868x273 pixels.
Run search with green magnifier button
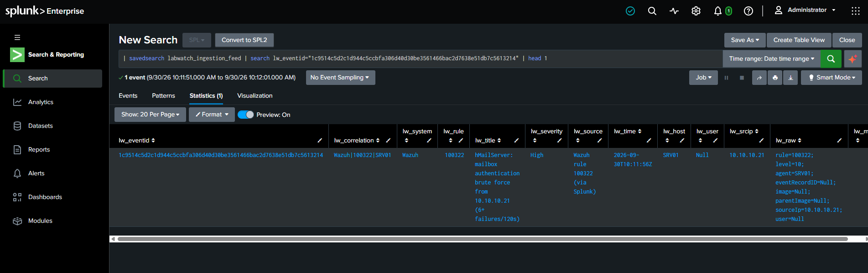click(x=831, y=58)
